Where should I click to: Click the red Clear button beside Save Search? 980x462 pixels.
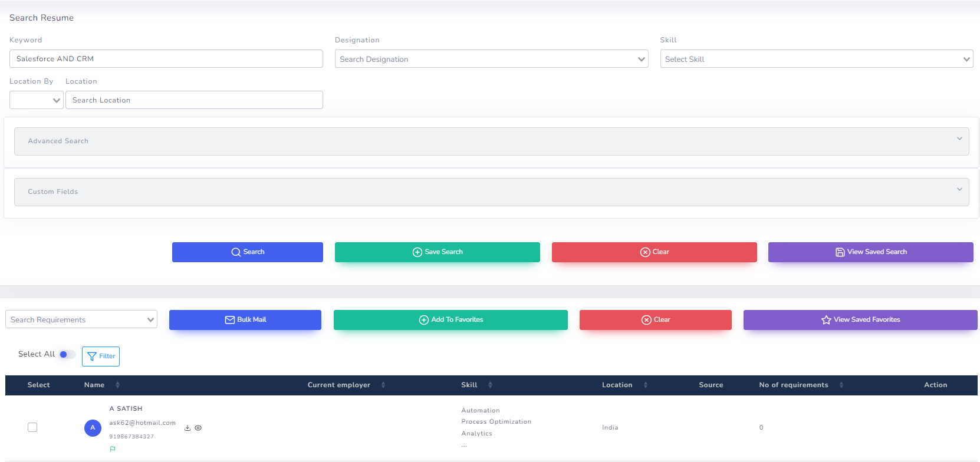coord(655,252)
